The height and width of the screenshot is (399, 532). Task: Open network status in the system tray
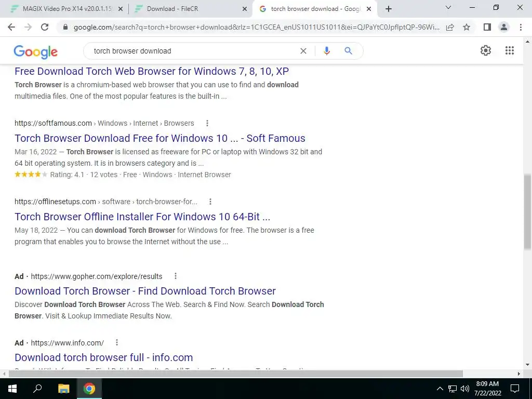point(453,389)
